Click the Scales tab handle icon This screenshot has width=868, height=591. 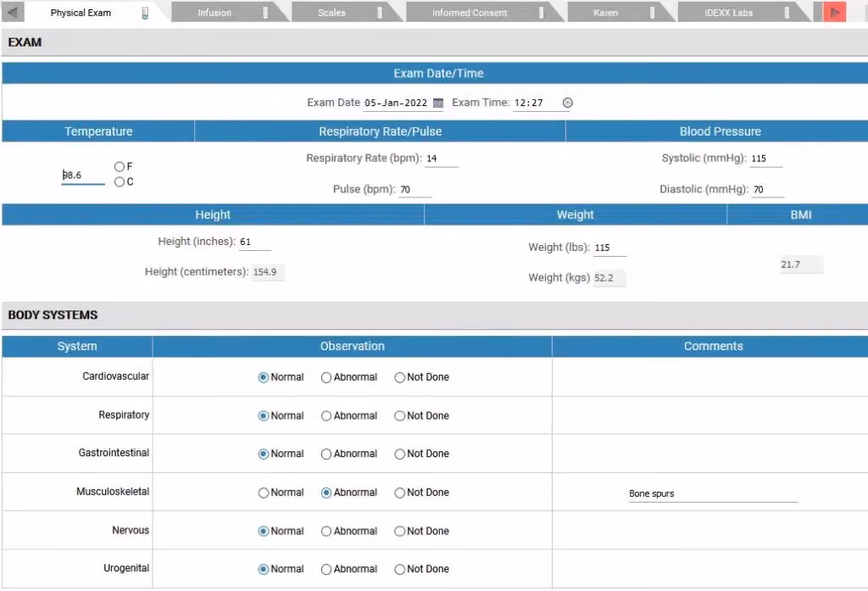380,12
